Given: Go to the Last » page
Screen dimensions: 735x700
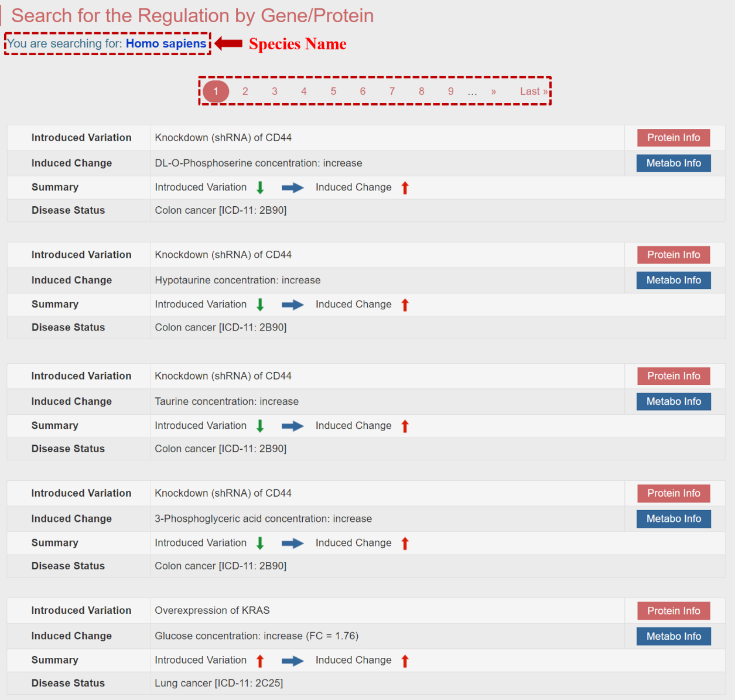Looking at the screenshot, I should tap(534, 91).
